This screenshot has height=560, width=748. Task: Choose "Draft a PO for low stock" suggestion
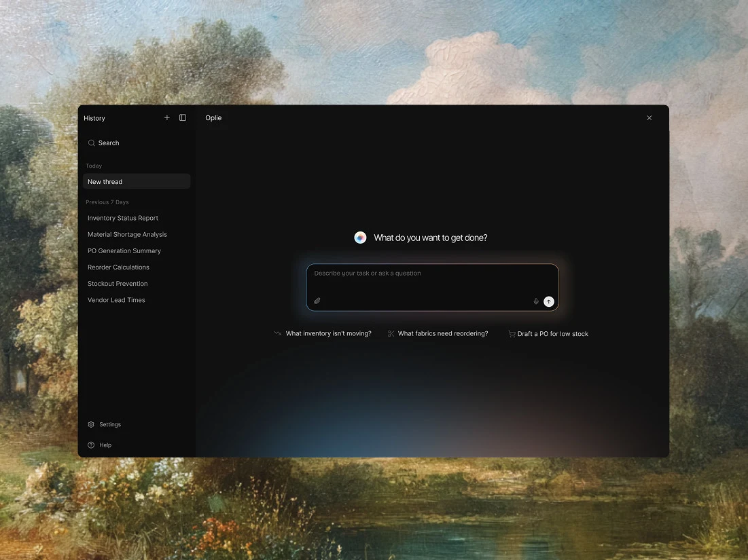click(553, 334)
